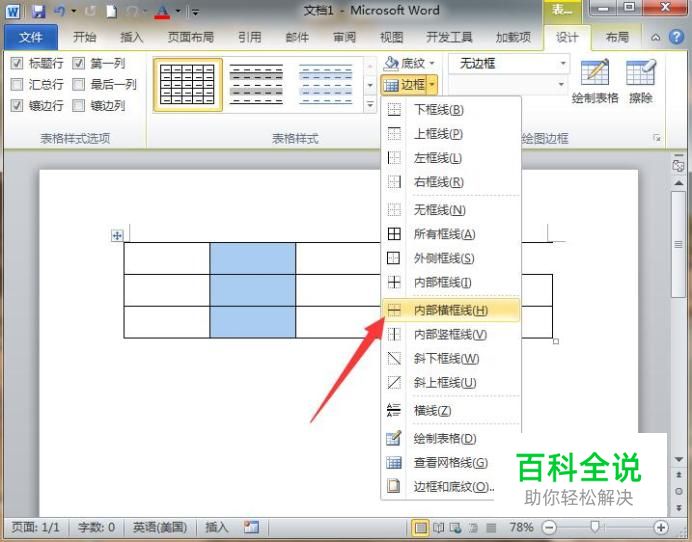Screen dimensions: 692x542
Task: Apply the gray shaded table style thumbnail
Action: (x=256, y=84)
